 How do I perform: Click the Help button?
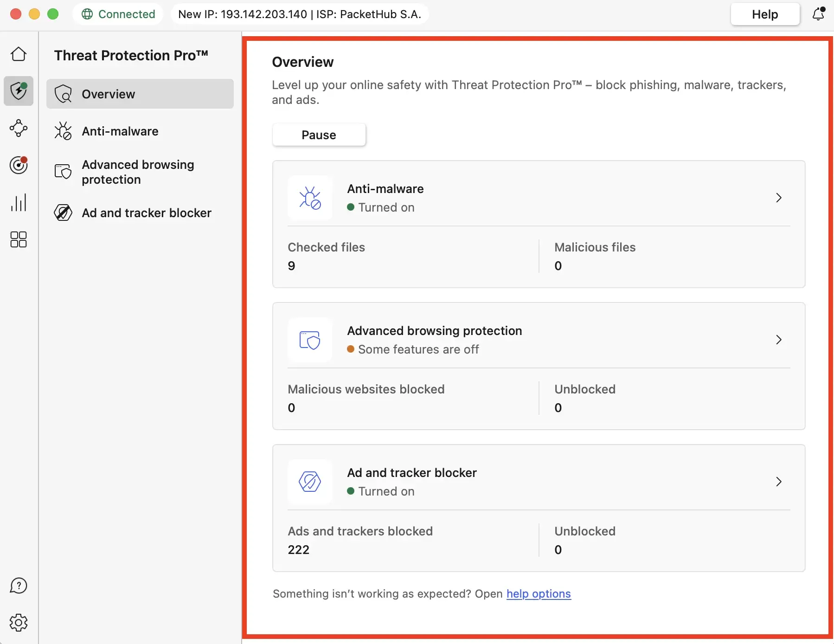pyautogui.click(x=765, y=14)
